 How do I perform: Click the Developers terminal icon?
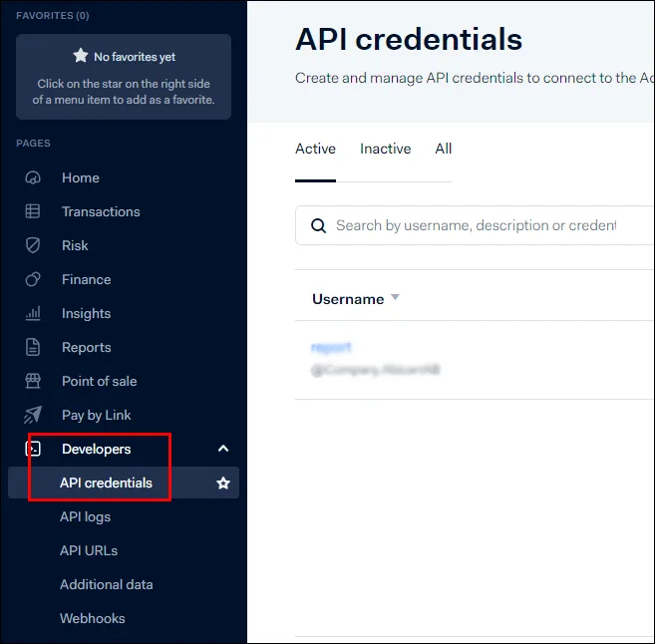33,449
